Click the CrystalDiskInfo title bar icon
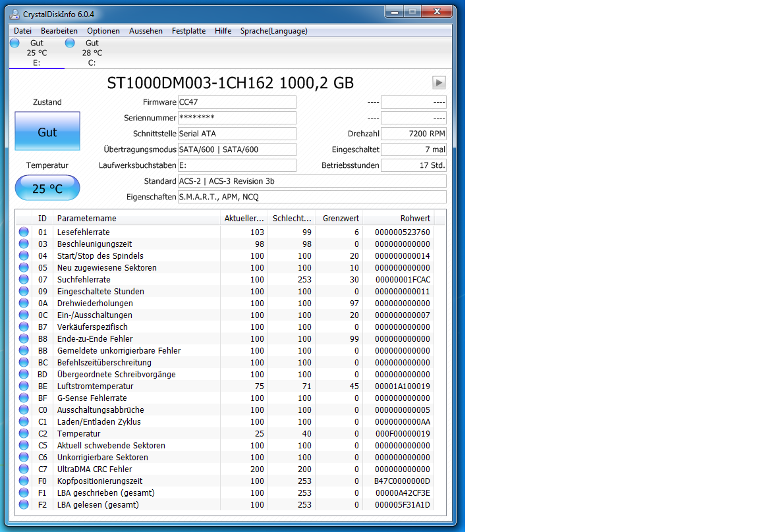 [x=15, y=14]
